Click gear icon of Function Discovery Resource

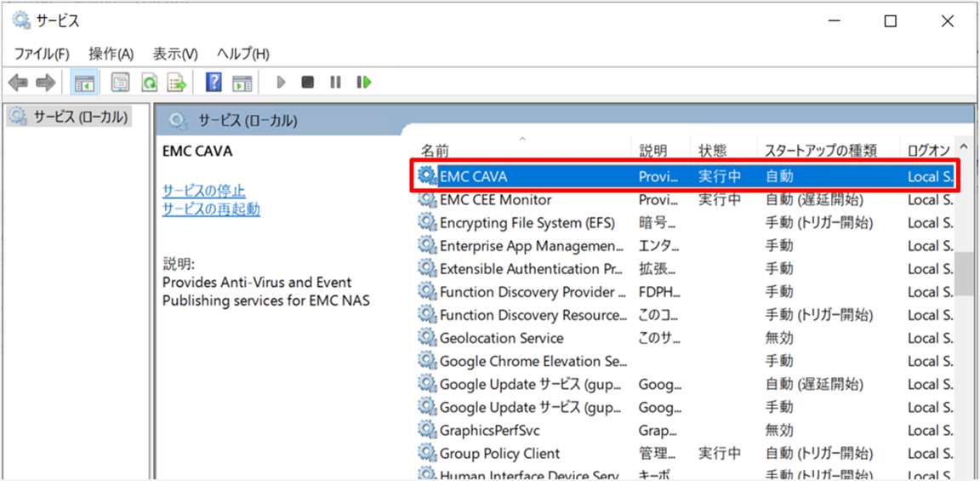pyautogui.click(x=427, y=315)
